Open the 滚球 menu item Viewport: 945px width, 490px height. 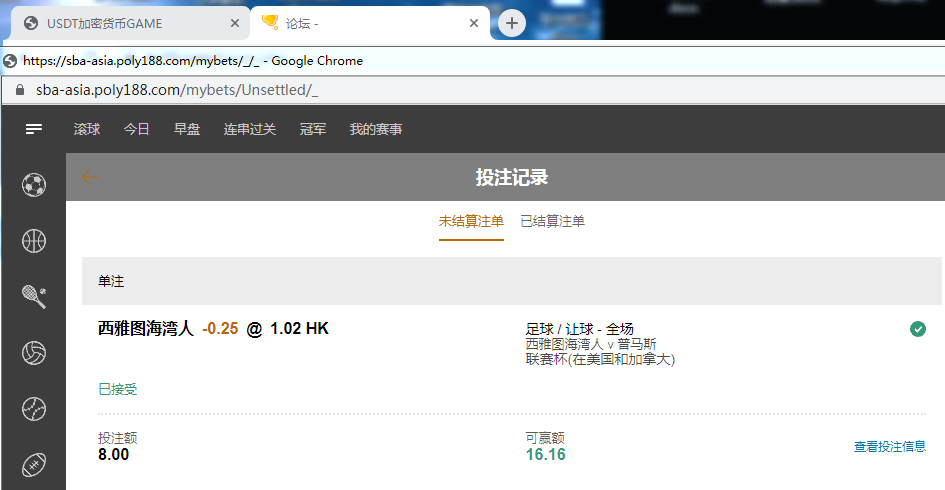[87, 129]
